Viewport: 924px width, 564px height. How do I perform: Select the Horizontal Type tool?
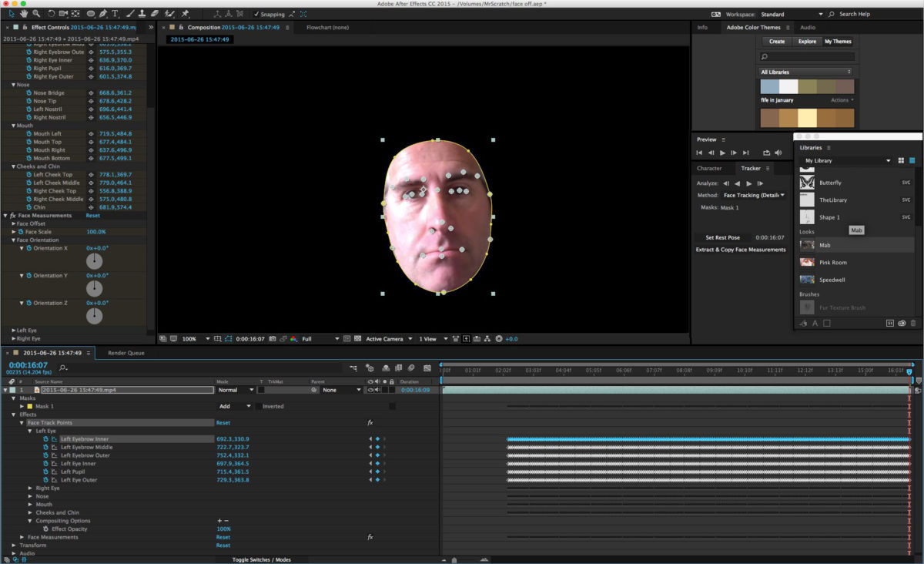pyautogui.click(x=115, y=14)
